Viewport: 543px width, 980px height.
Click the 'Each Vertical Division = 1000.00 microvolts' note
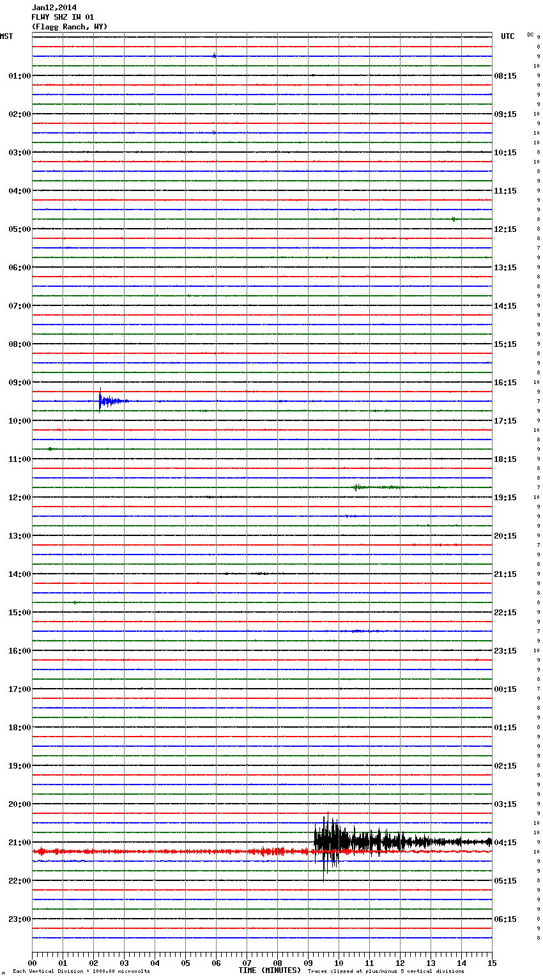click(81, 972)
